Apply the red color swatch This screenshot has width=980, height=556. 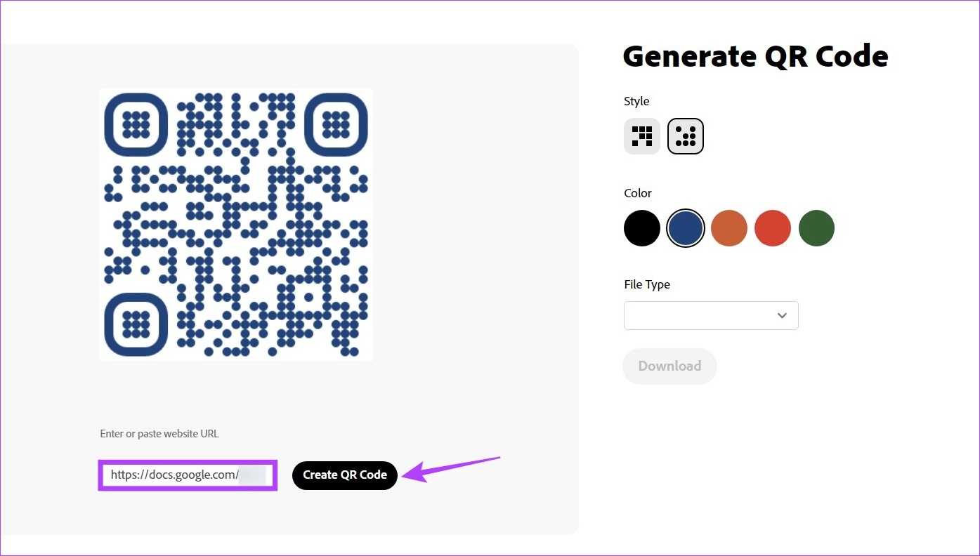tap(772, 228)
